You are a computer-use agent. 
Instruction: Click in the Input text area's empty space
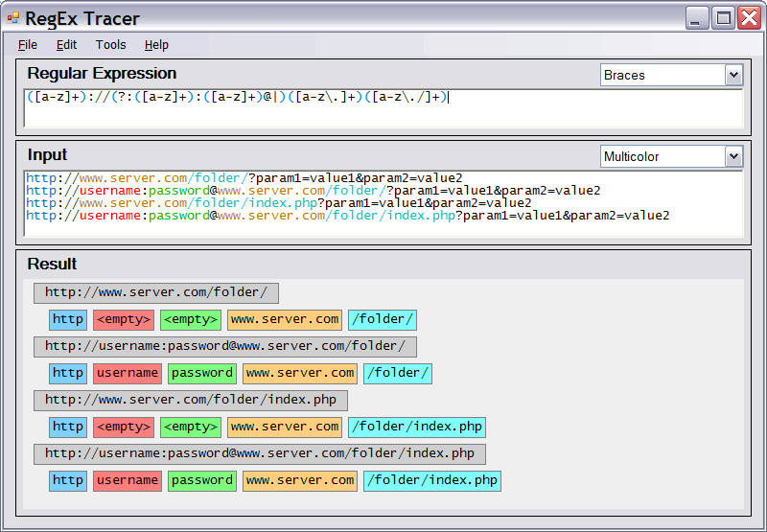383,229
